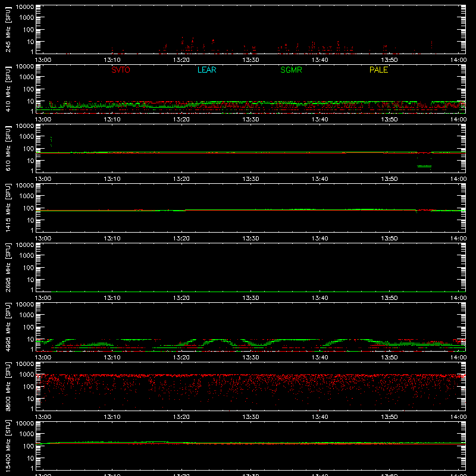Select the 15400 MHz [SFU] axis title

tap(8, 446)
